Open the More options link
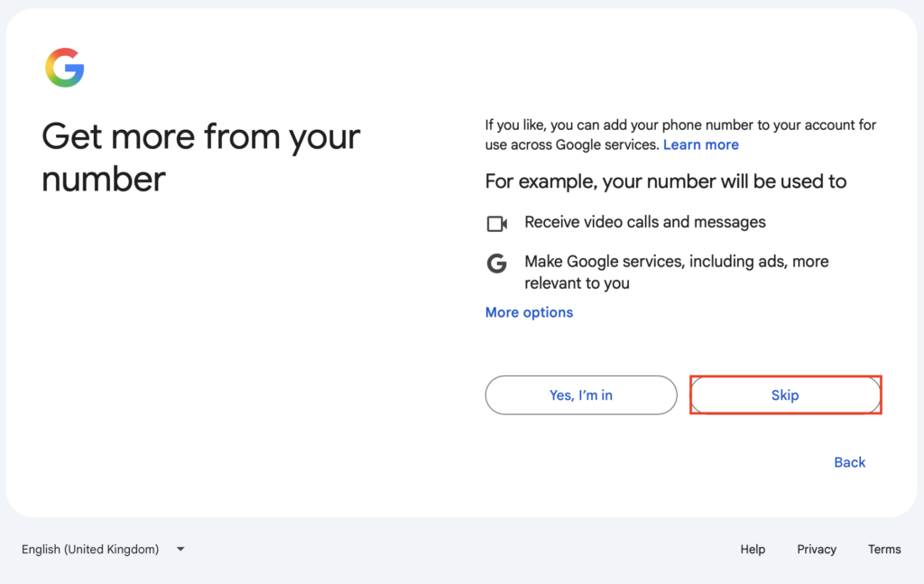The image size is (924, 584). tap(529, 312)
